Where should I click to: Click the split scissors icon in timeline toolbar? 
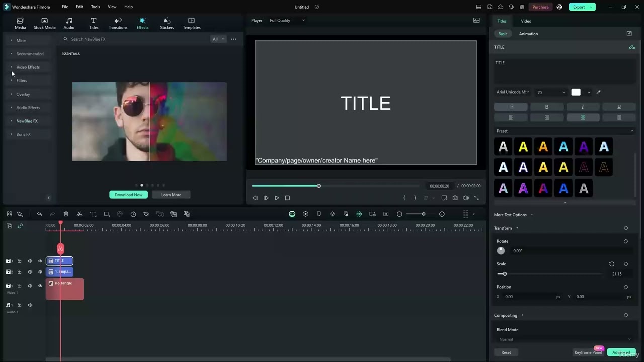79,214
